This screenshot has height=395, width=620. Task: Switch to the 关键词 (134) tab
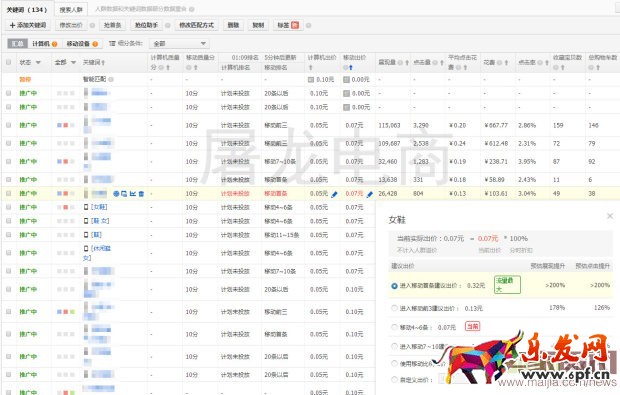(x=27, y=9)
